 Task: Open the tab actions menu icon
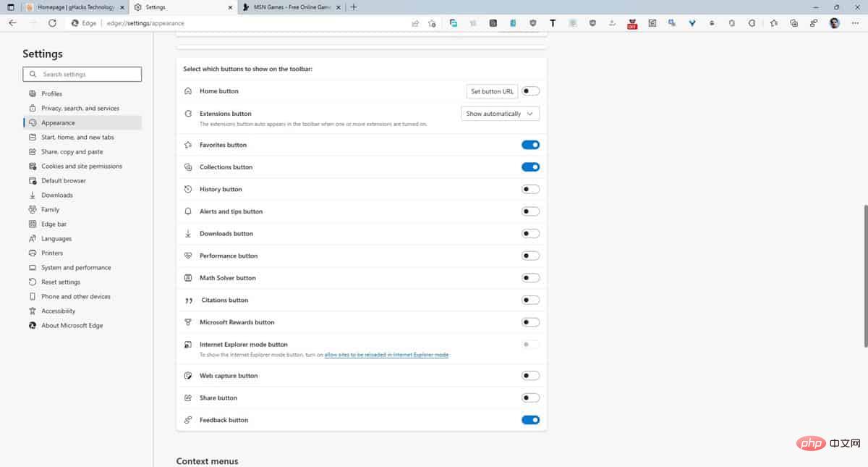click(11, 7)
